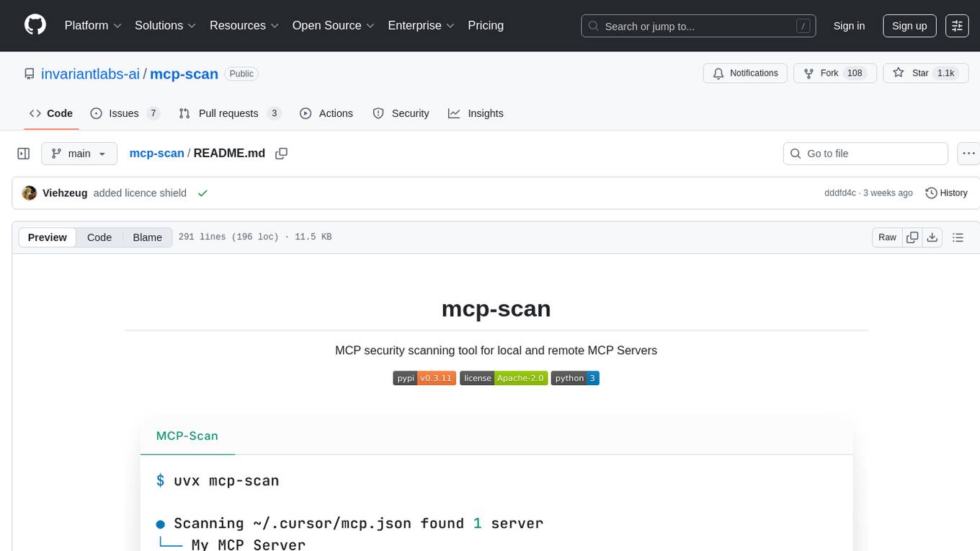Expand the Resources menu
The width and height of the screenshot is (980, 551).
click(244, 25)
